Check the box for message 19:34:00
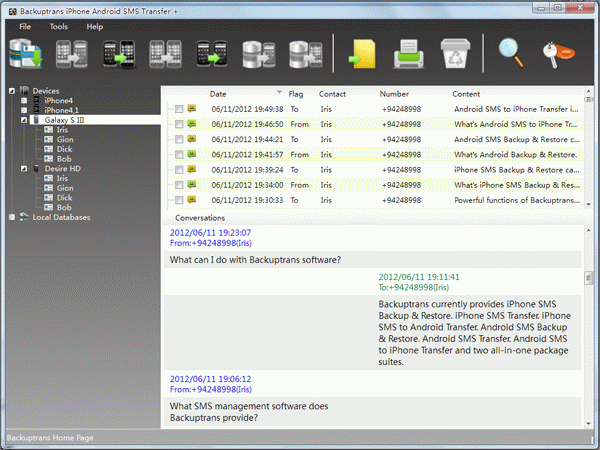This screenshot has width=600, height=450. (179, 185)
